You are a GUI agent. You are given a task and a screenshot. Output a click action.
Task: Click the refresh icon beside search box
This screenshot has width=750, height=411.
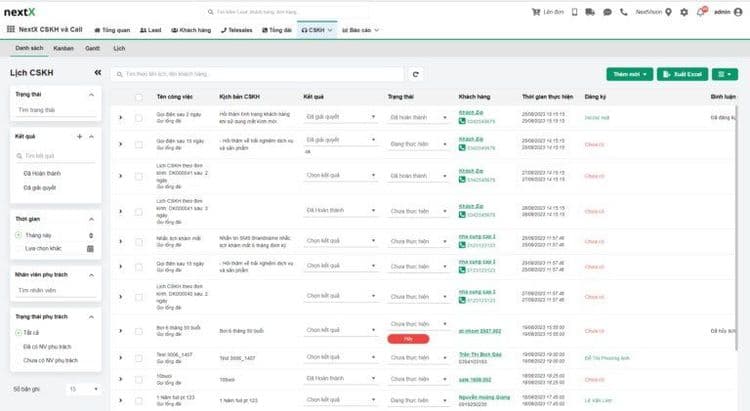415,74
